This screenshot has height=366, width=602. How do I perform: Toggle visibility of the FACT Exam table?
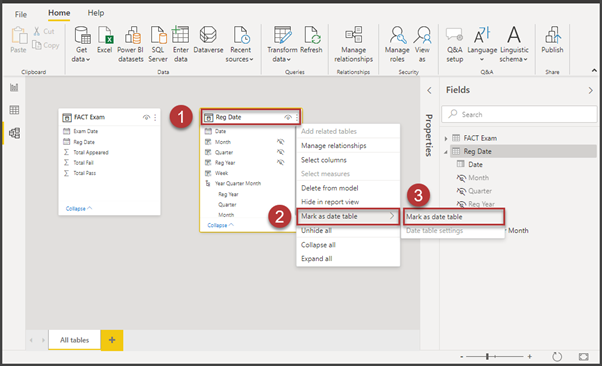146,118
